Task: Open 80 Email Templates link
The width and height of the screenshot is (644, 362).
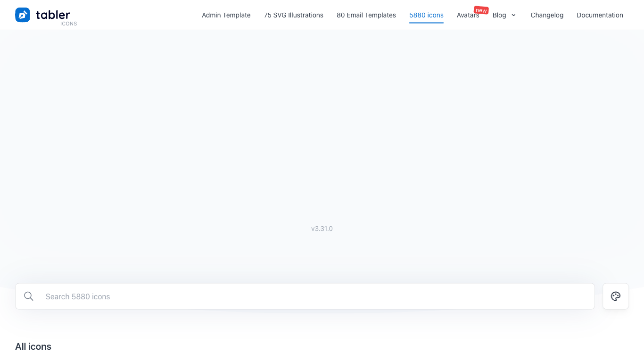Action: coord(366,15)
